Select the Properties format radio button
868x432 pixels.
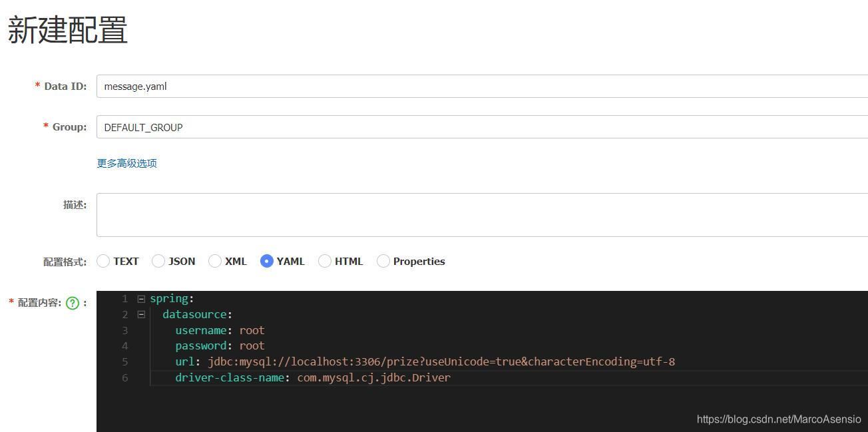pyautogui.click(x=383, y=261)
